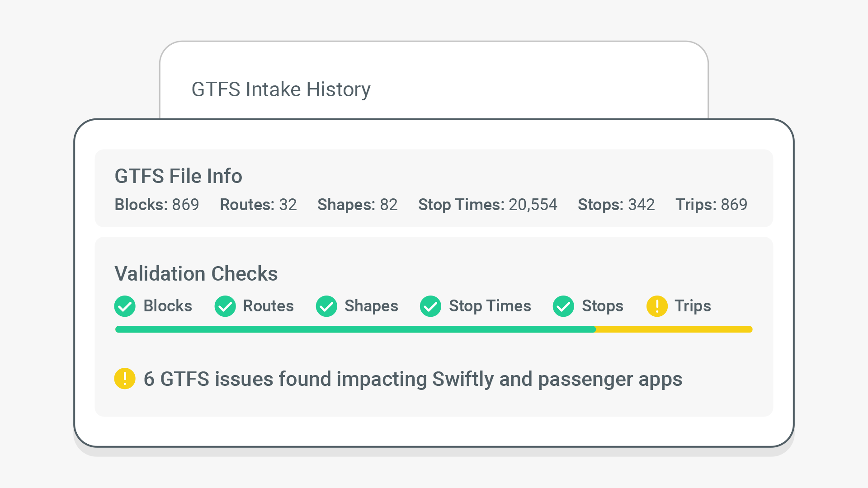Click the yellow warning icon beside Trips
This screenshot has height=488, width=868.
coord(657,306)
